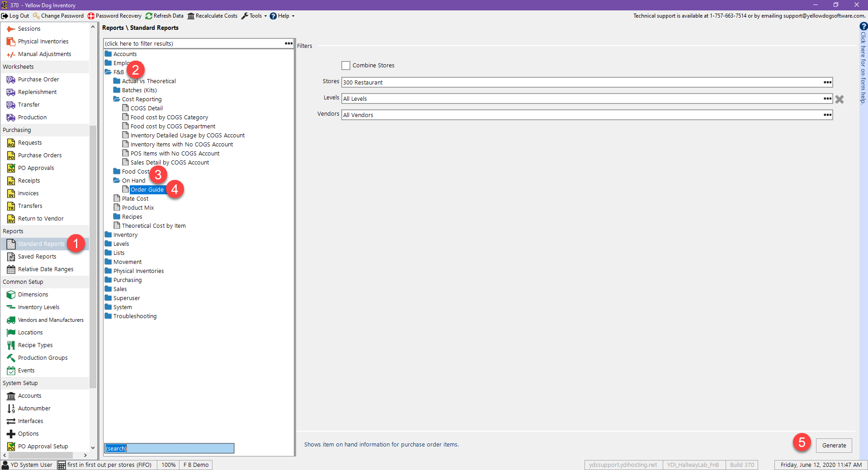The image size is (868, 470).
Task: Open Inventory Levels setup
Action: pyautogui.click(x=38, y=307)
